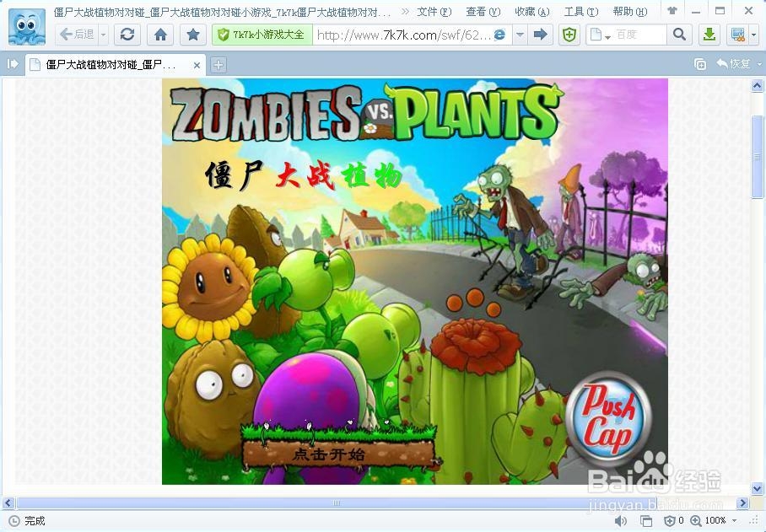Click the vertical scrollbar thumb

tap(758, 157)
